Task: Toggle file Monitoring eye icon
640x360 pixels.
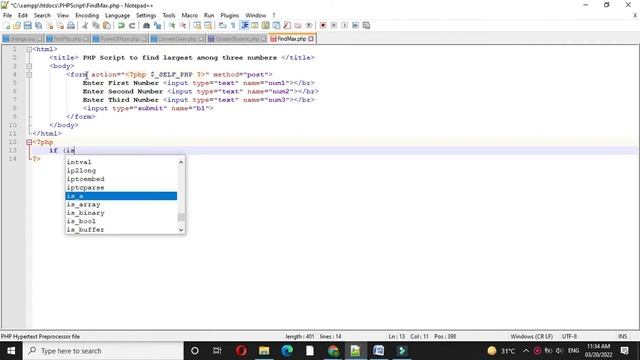Action: click(309, 25)
